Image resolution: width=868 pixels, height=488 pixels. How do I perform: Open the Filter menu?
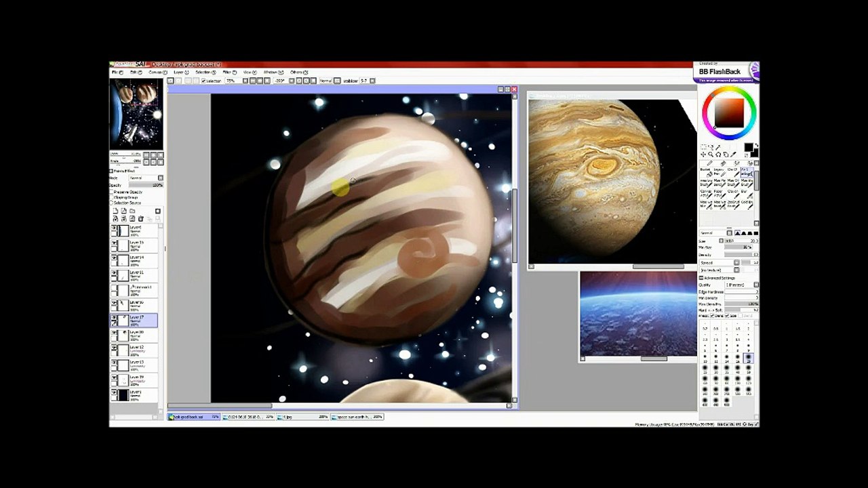pos(230,72)
